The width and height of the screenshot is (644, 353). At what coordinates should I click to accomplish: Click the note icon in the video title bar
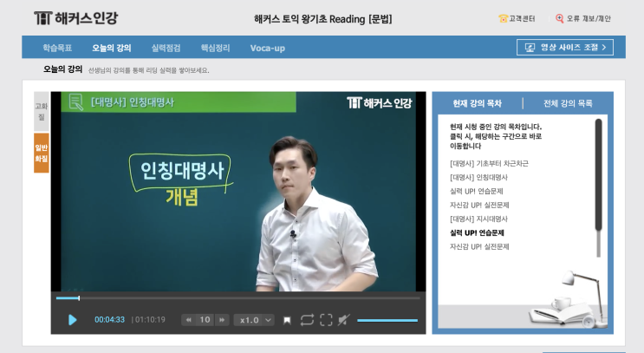click(x=76, y=102)
